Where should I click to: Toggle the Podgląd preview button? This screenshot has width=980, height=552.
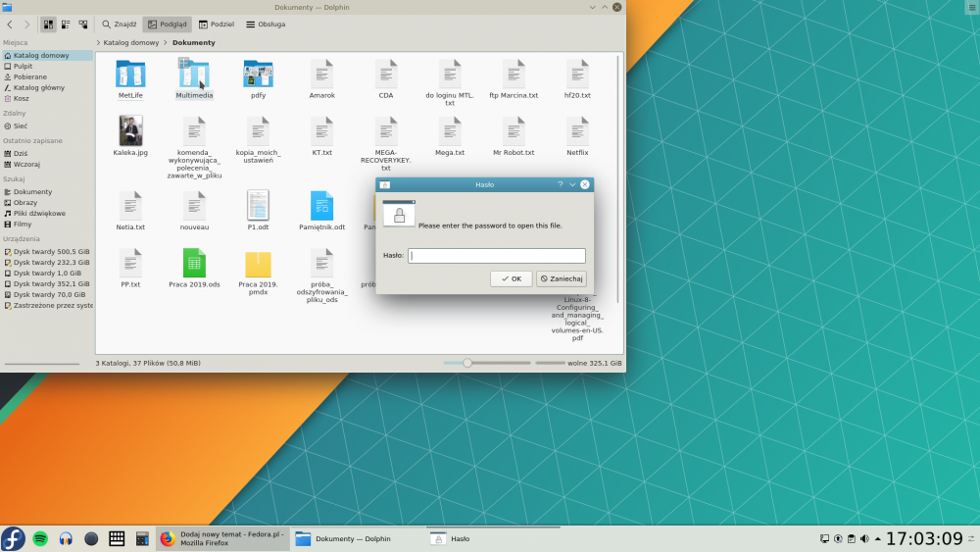(x=168, y=25)
